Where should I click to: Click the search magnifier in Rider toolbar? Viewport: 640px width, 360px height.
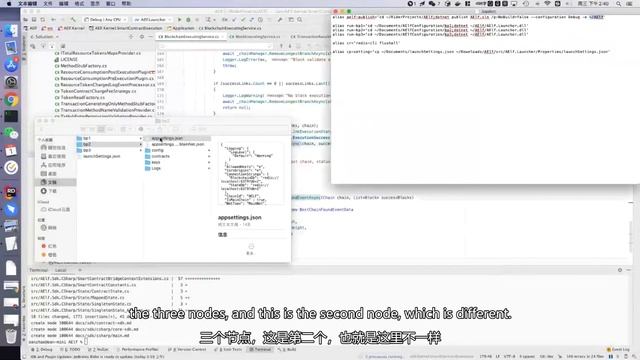[300, 20]
